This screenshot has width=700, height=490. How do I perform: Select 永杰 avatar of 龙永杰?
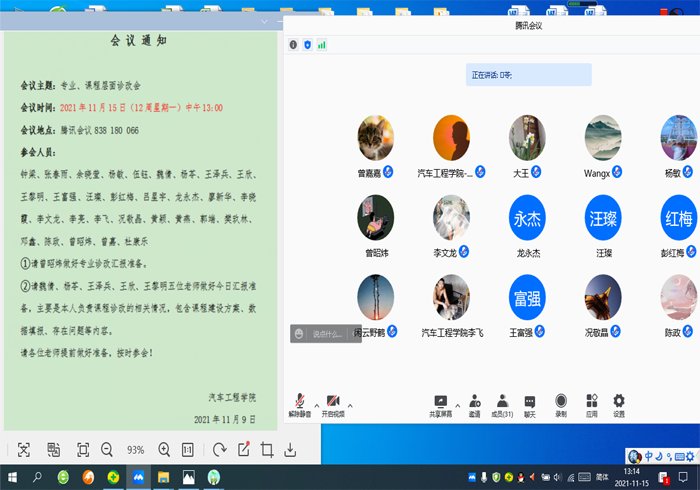527,217
